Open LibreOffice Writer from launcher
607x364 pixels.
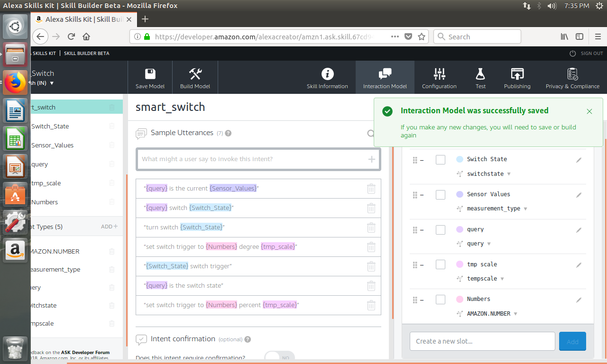point(16,111)
